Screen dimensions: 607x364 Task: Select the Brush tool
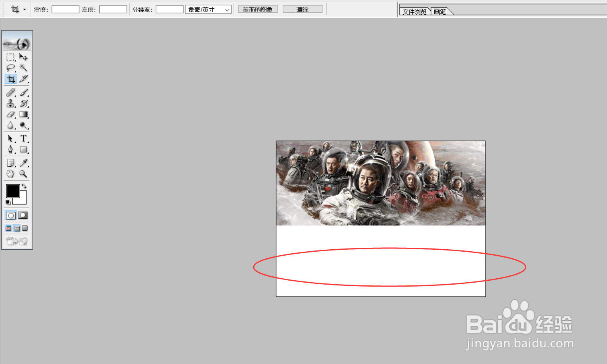(x=23, y=92)
